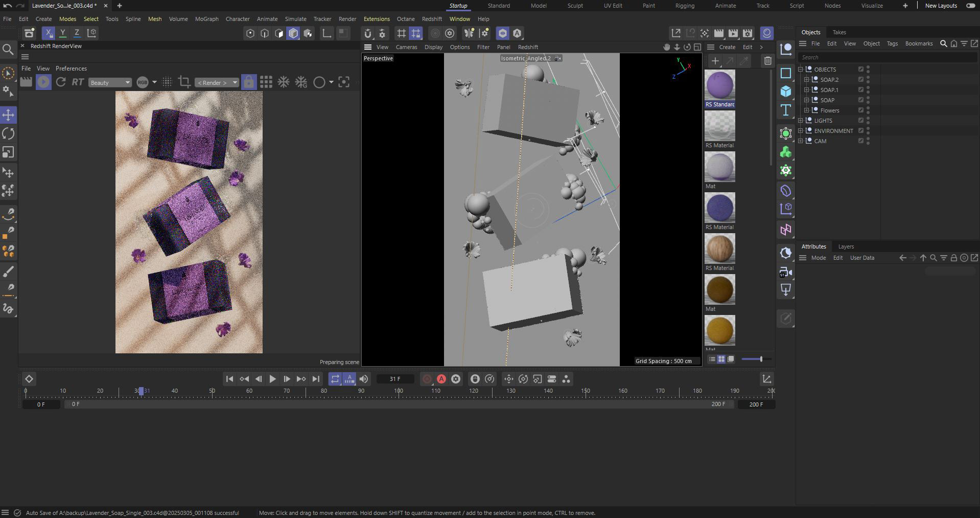
Task: Toggle Y axis lock
Action: pyautogui.click(x=62, y=33)
